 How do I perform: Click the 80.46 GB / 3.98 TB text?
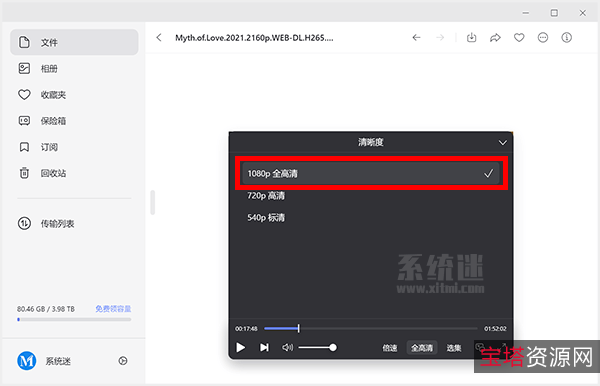(x=46, y=309)
